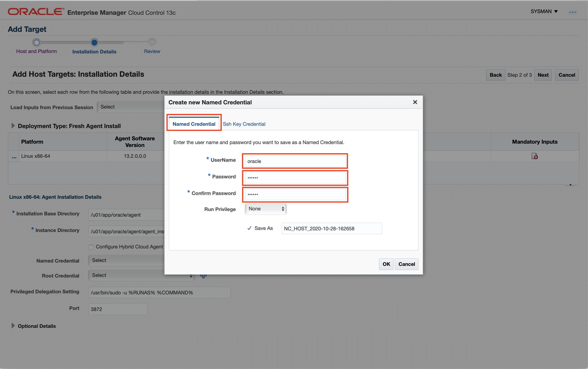The height and width of the screenshot is (369, 588).
Task: Click the collapse arrow below the table
Action: coord(570,185)
